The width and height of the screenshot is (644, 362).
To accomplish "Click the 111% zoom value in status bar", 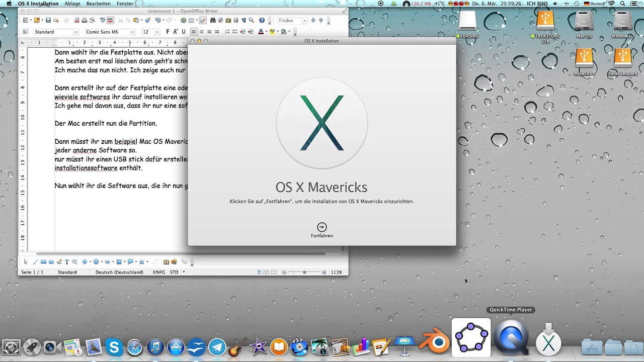I will pyautogui.click(x=336, y=272).
